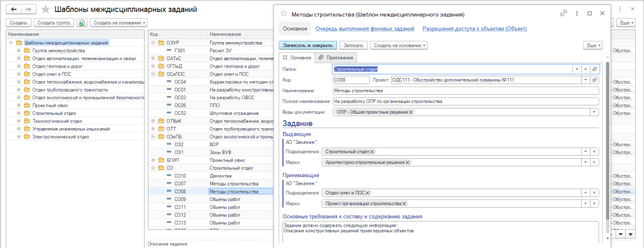Open the Еще menu in the dialog
Image resolution: width=644 pixels, height=248 pixels.
tap(594, 45)
